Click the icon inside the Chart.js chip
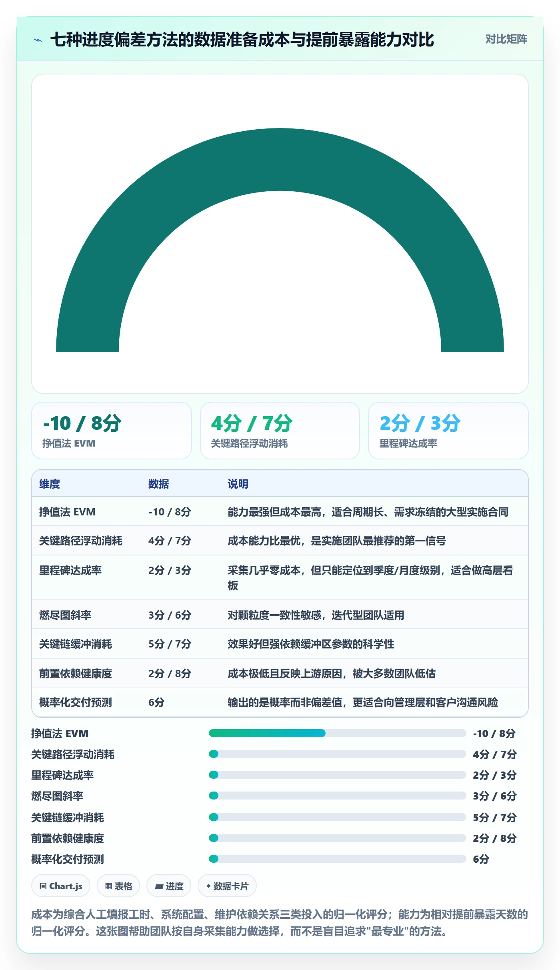The image size is (560, 970). pos(43,886)
